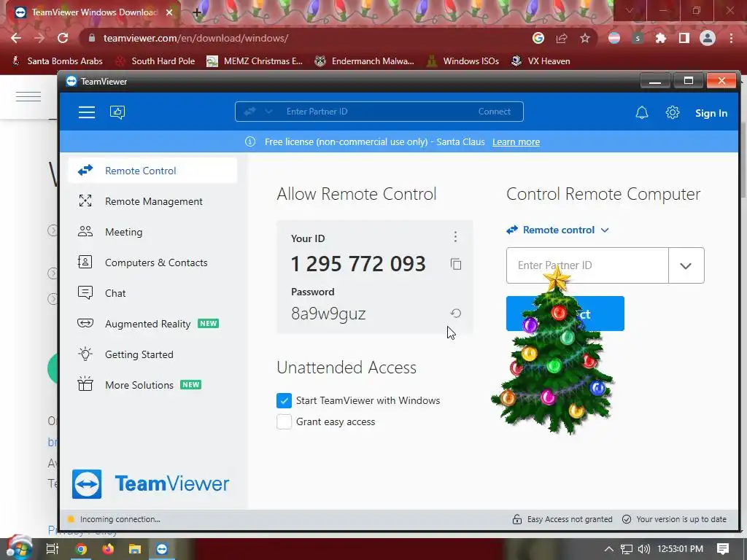
Task: Open the TeamViewer hamburger menu
Action: [87, 112]
